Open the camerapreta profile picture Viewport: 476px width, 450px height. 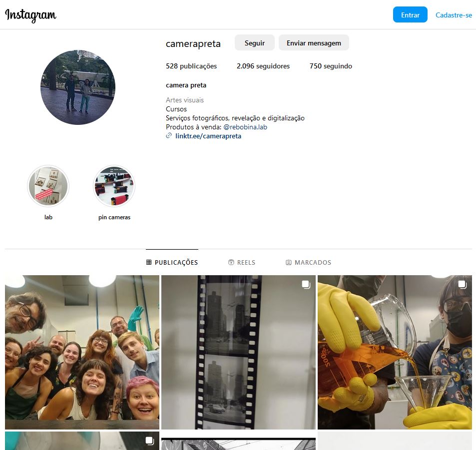click(x=78, y=87)
